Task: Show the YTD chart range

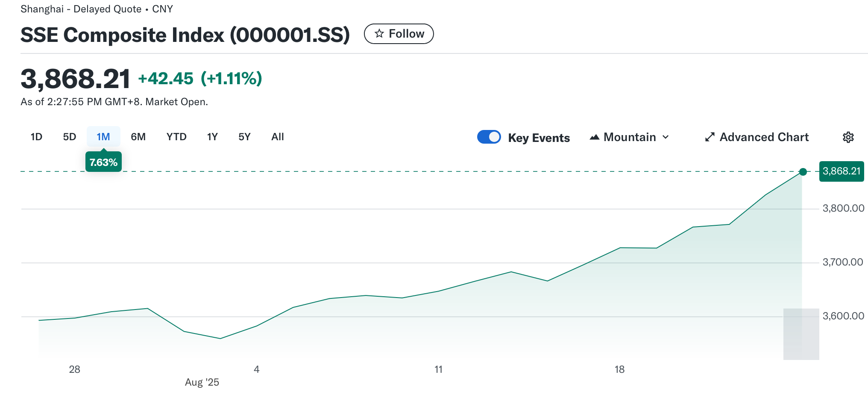Action: coord(176,137)
